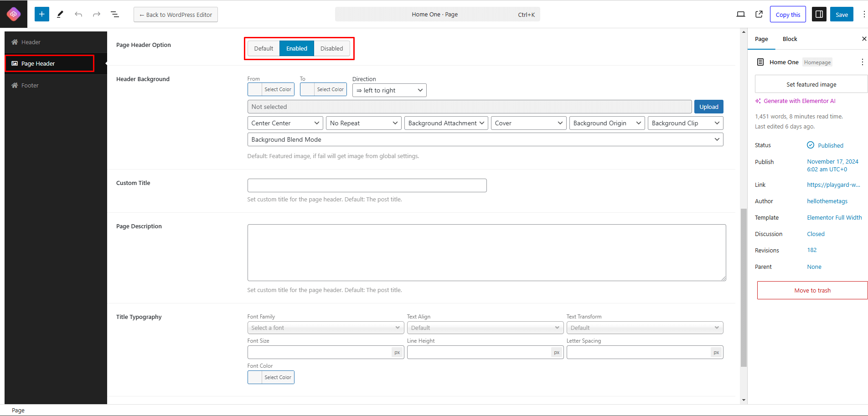Image resolution: width=868 pixels, height=416 pixels.
Task: Open the Footer options section
Action: coord(56,85)
